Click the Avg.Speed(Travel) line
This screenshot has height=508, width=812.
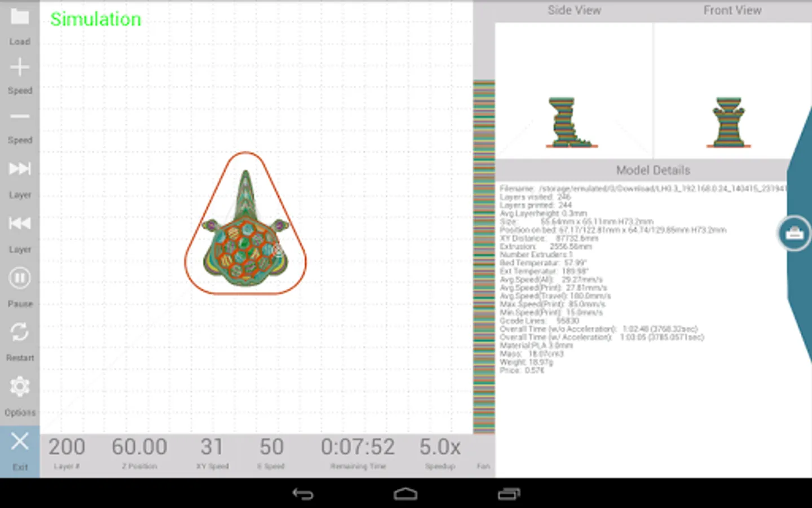(555, 296)
